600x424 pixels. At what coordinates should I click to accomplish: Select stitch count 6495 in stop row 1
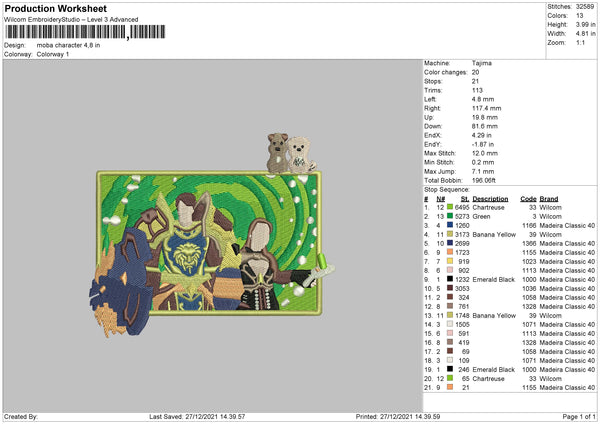pyautogui.click(x=462, y=207)
